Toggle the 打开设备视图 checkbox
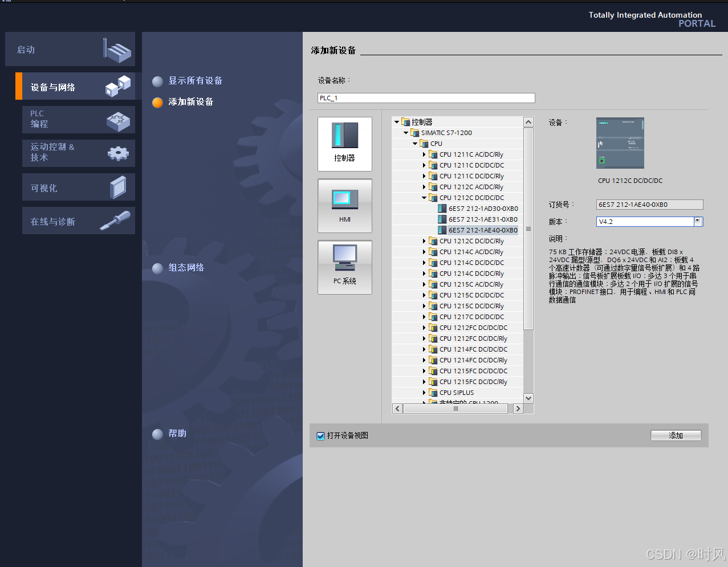Viewport: 728px width, 567px height. click(320, 436)
